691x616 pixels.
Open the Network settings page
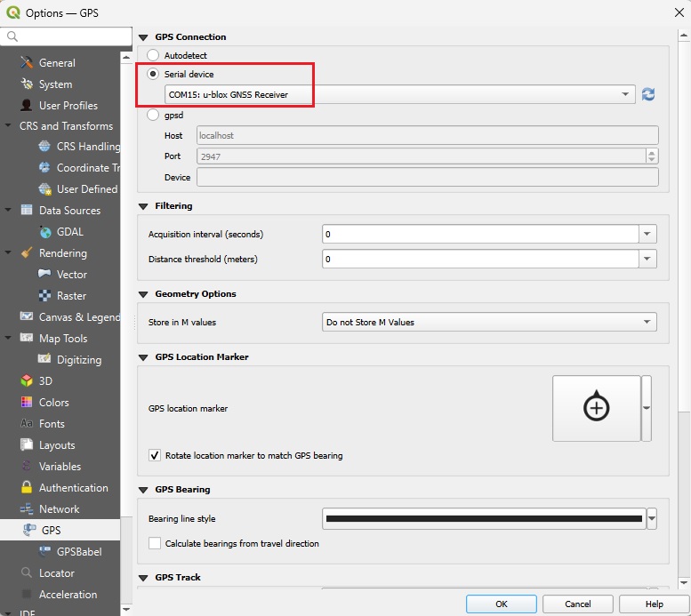coord(59,509)
